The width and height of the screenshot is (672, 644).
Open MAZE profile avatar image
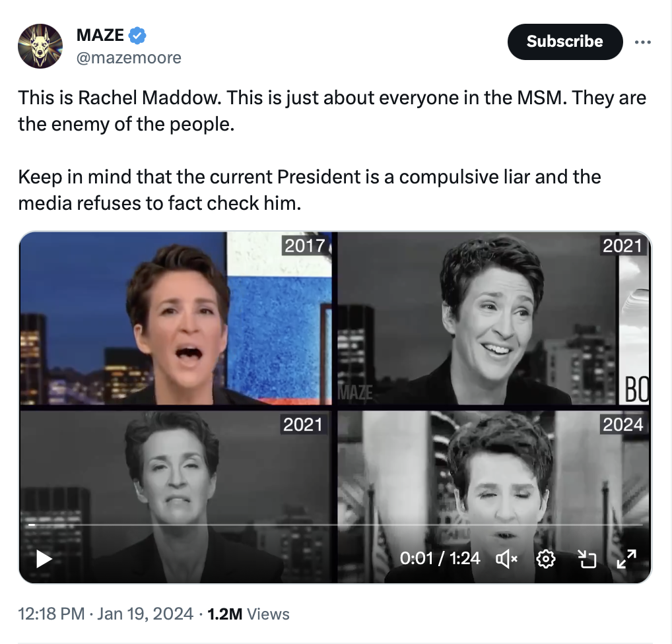coord(40,46)
